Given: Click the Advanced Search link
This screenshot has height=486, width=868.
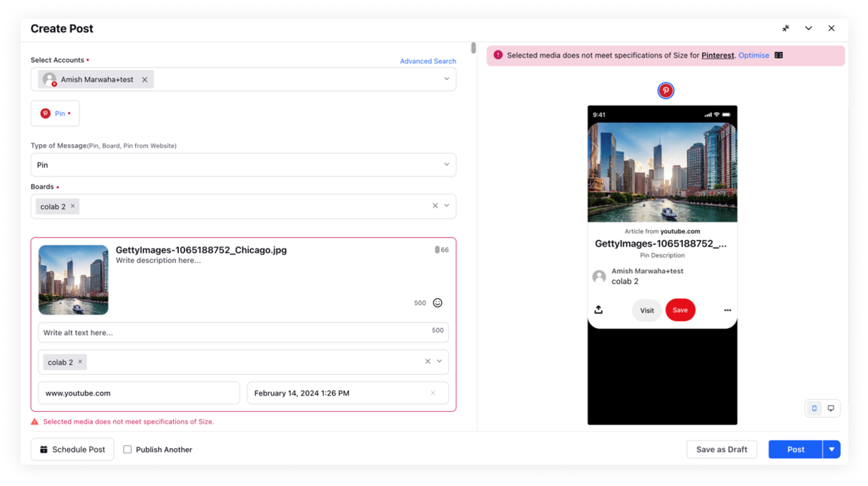Looking at the screenshot, I should click(428, 61).
